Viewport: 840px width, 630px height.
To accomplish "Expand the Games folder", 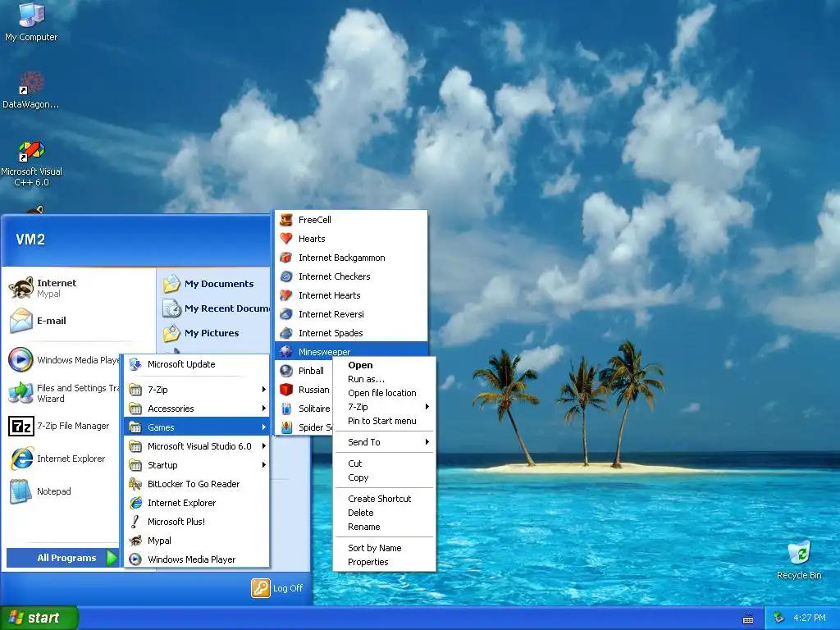I will point(197,427).
